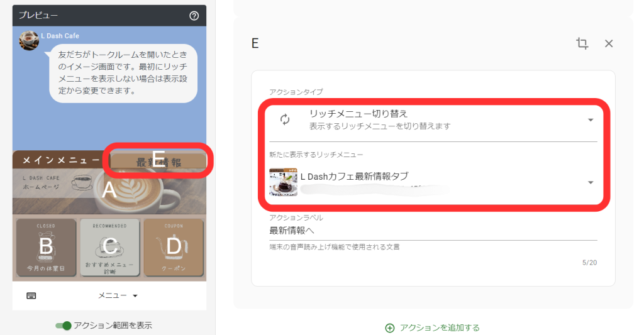644x335 pixels.
Task: Click the おすすめメニュー診断 tile C
Action: click(x=109, y=247)
